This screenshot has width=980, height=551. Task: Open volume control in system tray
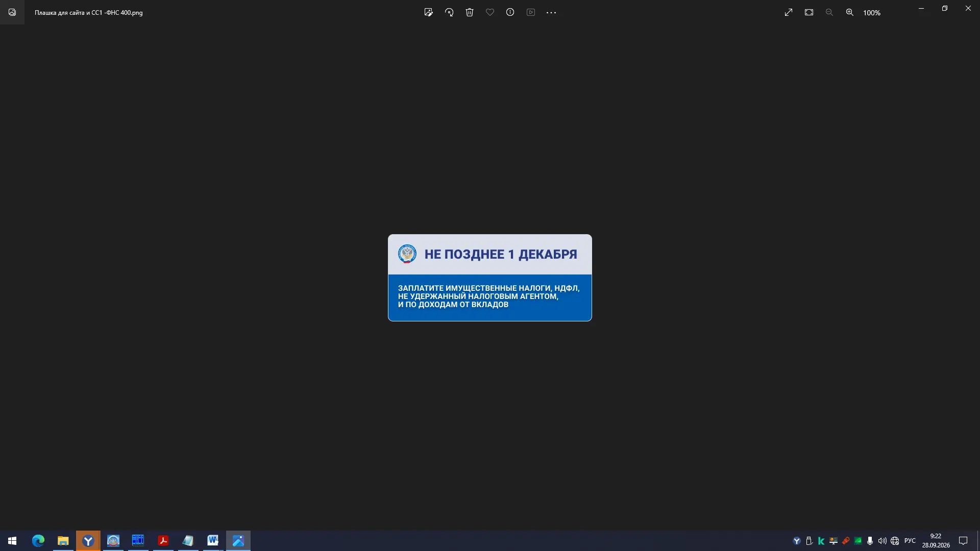point(882,541)
